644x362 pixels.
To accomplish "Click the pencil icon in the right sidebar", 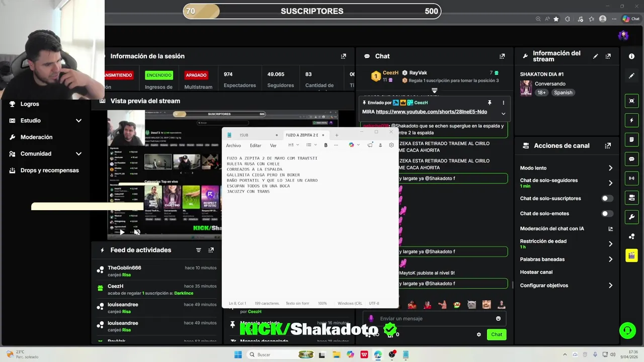I will 631,76.
